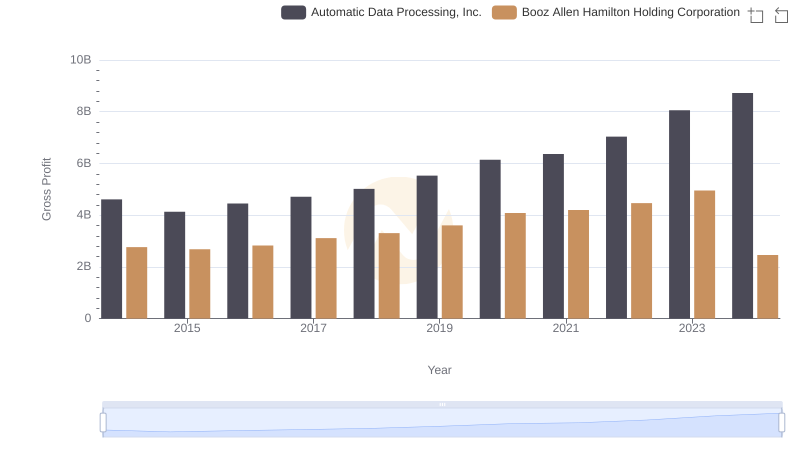
Task: Click the tan bar for 2021
Action: [x=579, y=264]
